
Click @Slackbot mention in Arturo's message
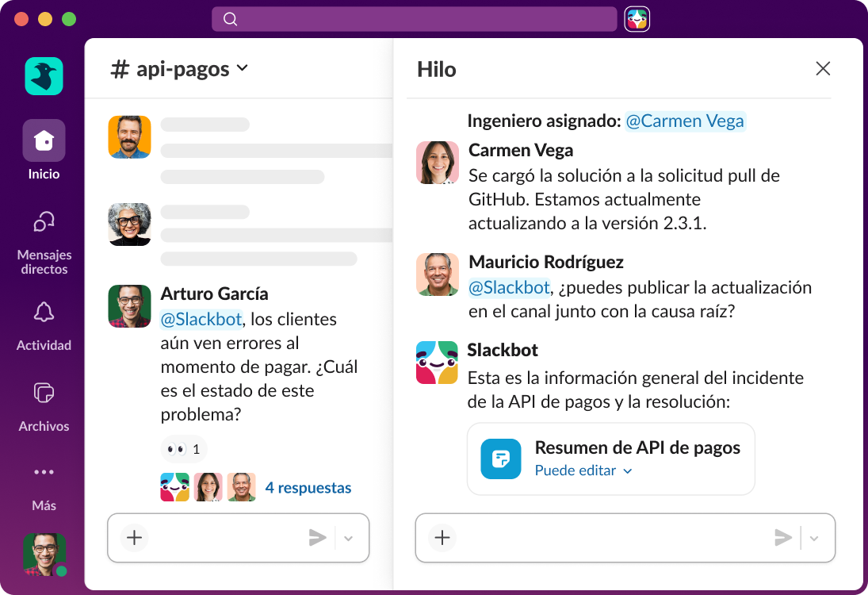click(201, 319)
